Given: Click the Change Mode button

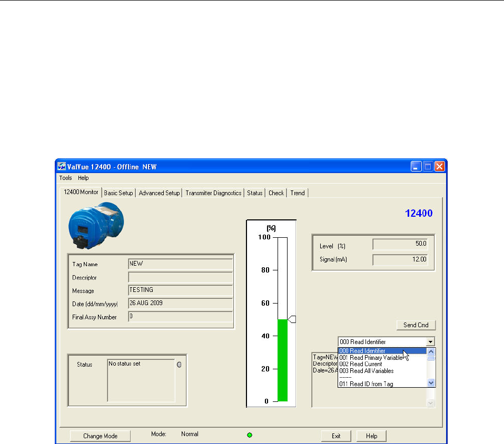Looking at the screenshot, I should click(100, 436).
